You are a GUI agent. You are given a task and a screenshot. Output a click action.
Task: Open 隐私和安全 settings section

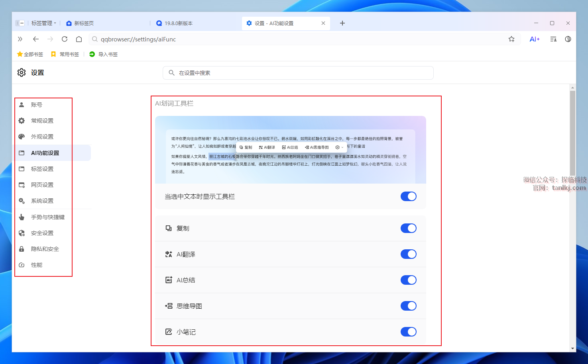45,249
